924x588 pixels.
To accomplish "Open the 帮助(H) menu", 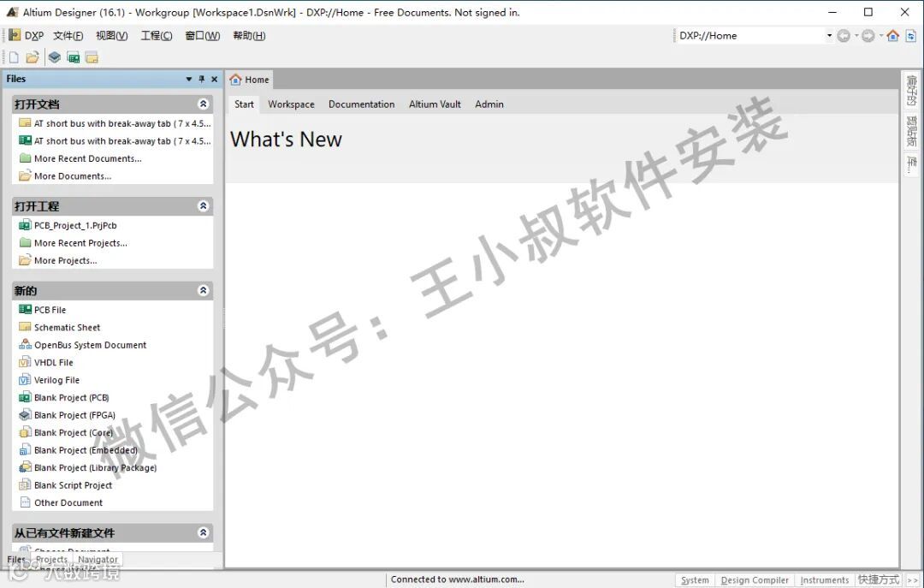I will 249,36.
